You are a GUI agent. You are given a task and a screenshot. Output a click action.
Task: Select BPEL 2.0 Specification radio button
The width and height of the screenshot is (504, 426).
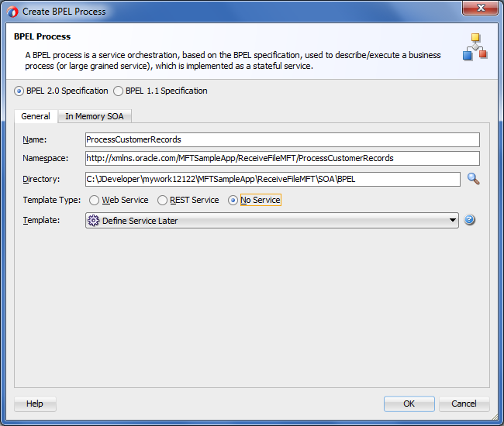click(x=19, y=91)
